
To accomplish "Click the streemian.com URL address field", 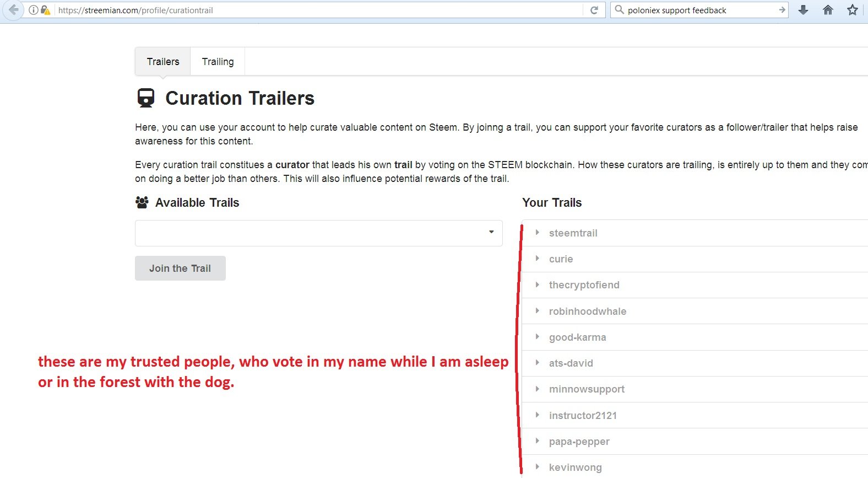I will tap(319, 10).
